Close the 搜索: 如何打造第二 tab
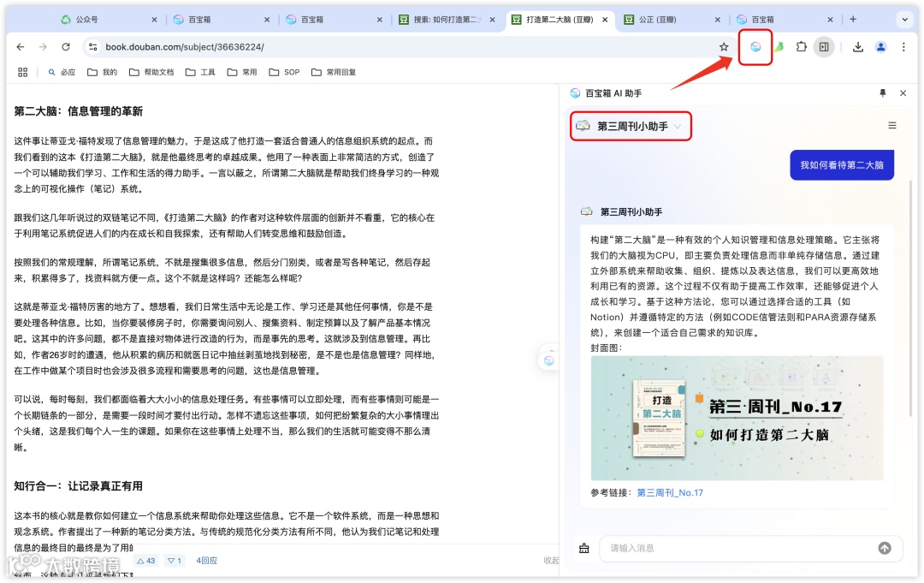The width and height of the screenshot is (924, 583). pyautogui.click(x=492, y=20)
